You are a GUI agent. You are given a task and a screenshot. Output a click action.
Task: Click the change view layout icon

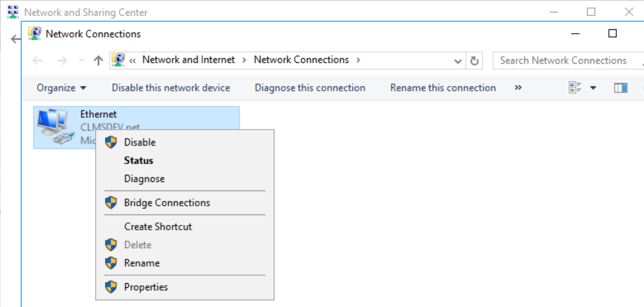[575, 88]
